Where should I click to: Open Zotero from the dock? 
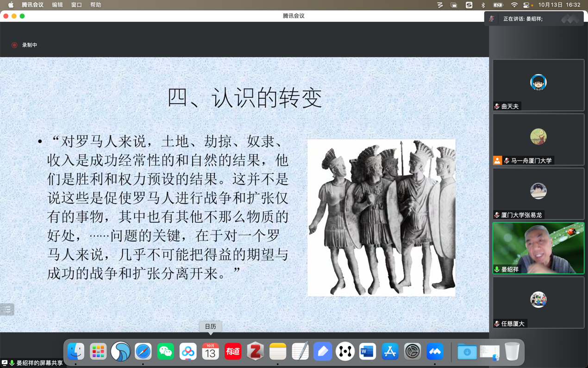[255, 352]
